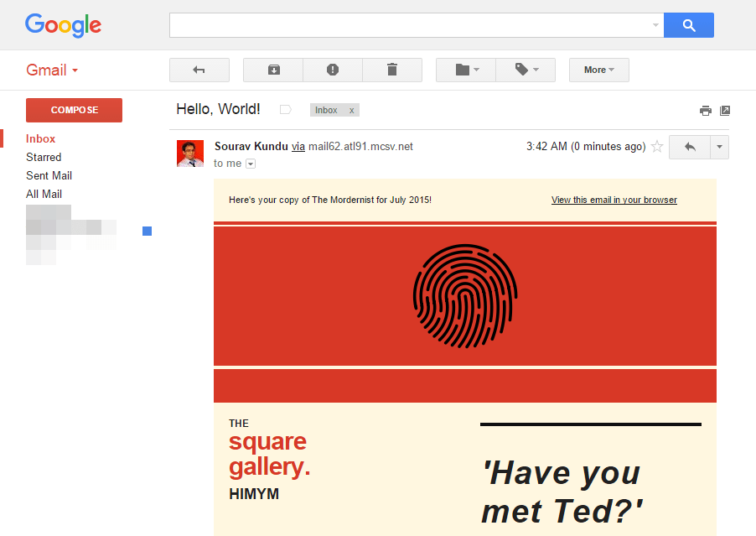Click the blue square in the sidebar
The image size is (756, 536).
click(x=147, y=232)
